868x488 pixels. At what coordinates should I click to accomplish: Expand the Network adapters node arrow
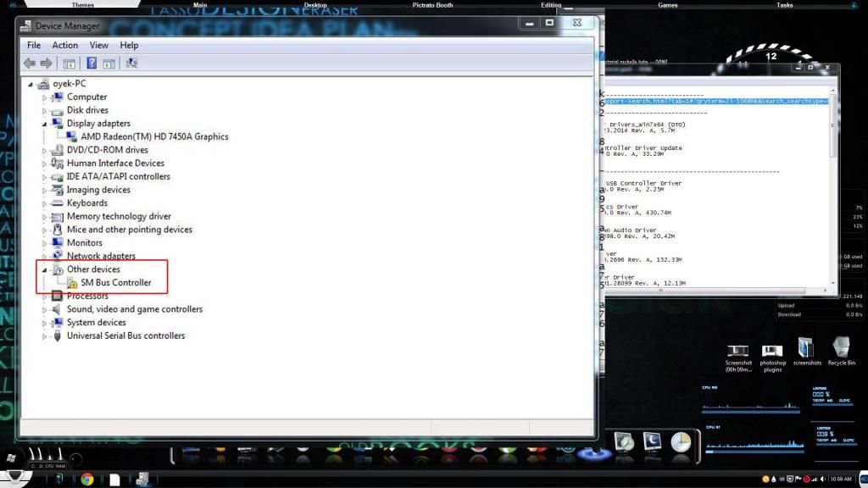[45, 257]
